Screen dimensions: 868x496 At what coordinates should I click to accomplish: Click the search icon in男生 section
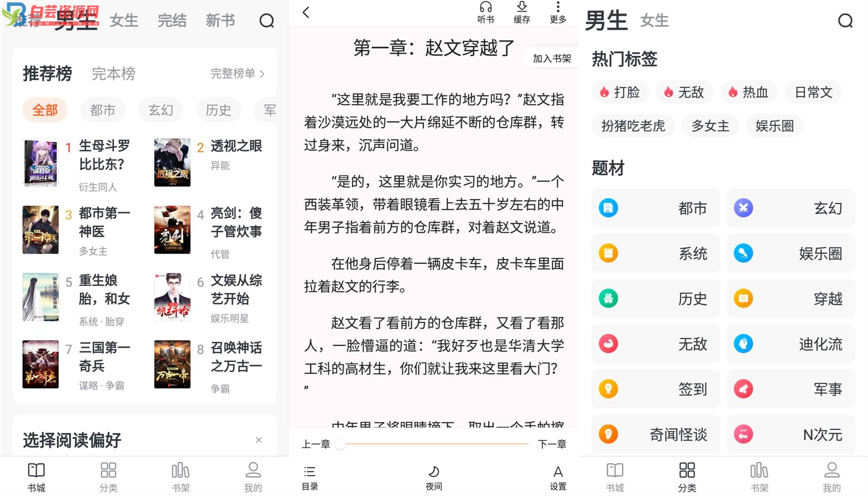coord(847,21)
